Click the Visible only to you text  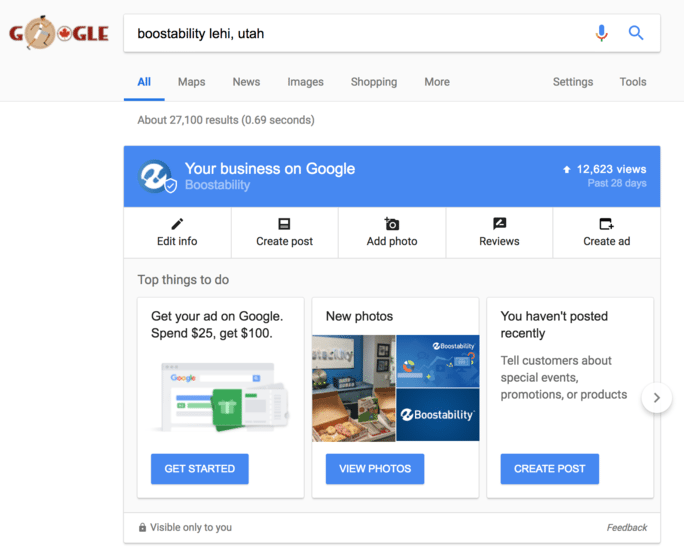click(x=191, y=527)
